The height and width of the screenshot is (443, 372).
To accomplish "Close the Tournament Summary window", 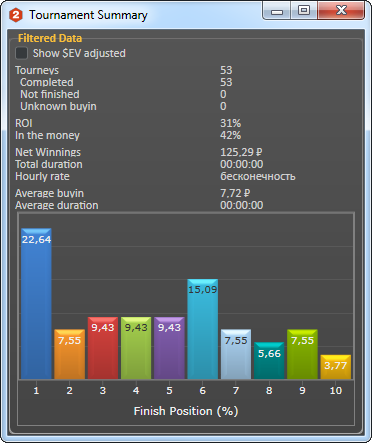I will (x=341, y=11).
